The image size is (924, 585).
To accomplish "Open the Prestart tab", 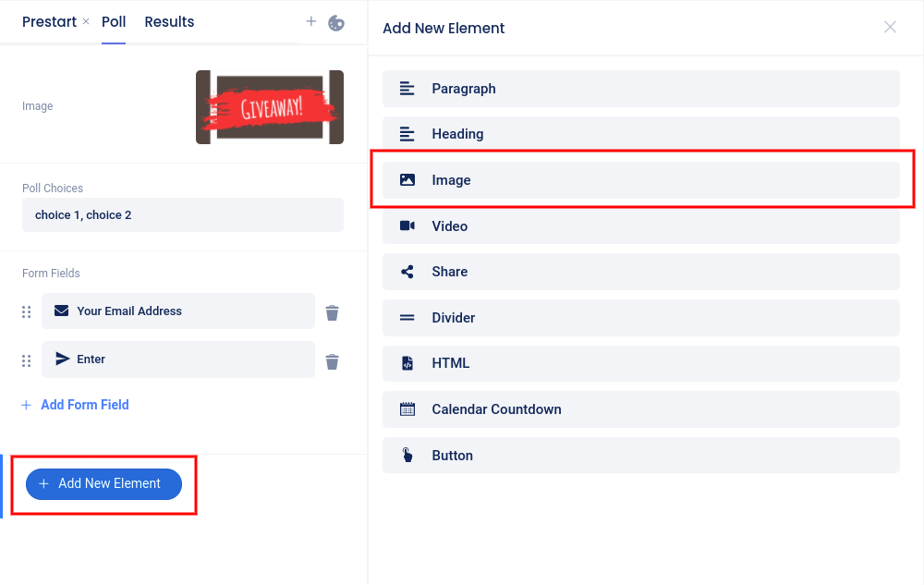I will (49, 22).
